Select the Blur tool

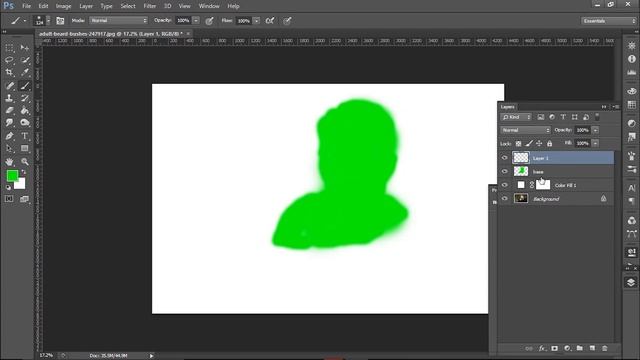point(9,122)
